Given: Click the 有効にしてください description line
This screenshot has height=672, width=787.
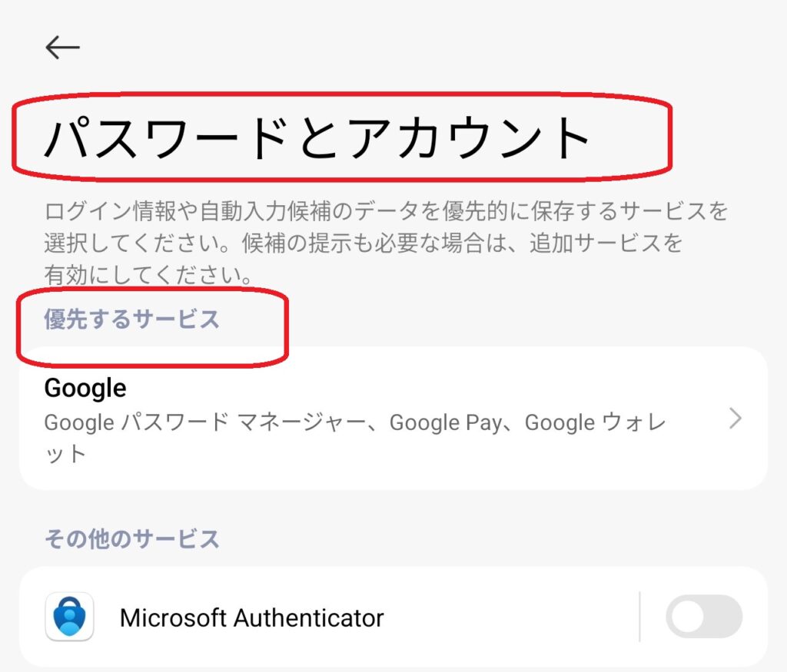Looking at the screenshot, I should (x=148, y=275).
